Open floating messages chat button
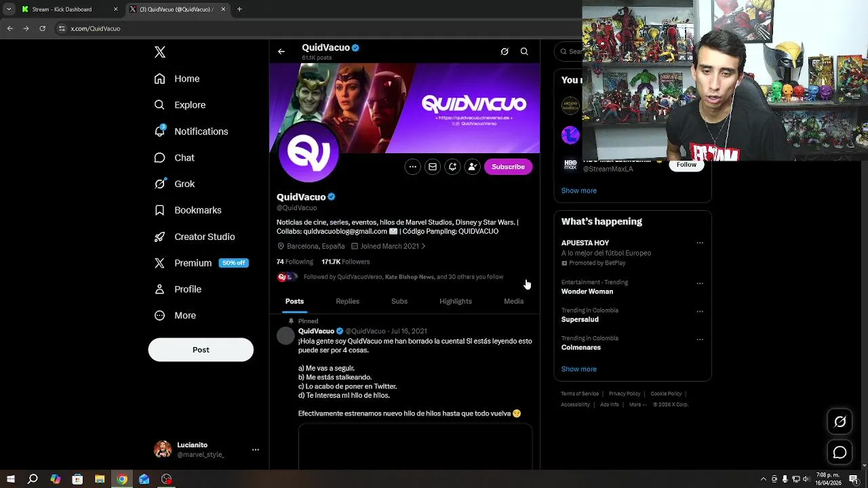 point(840,452)
